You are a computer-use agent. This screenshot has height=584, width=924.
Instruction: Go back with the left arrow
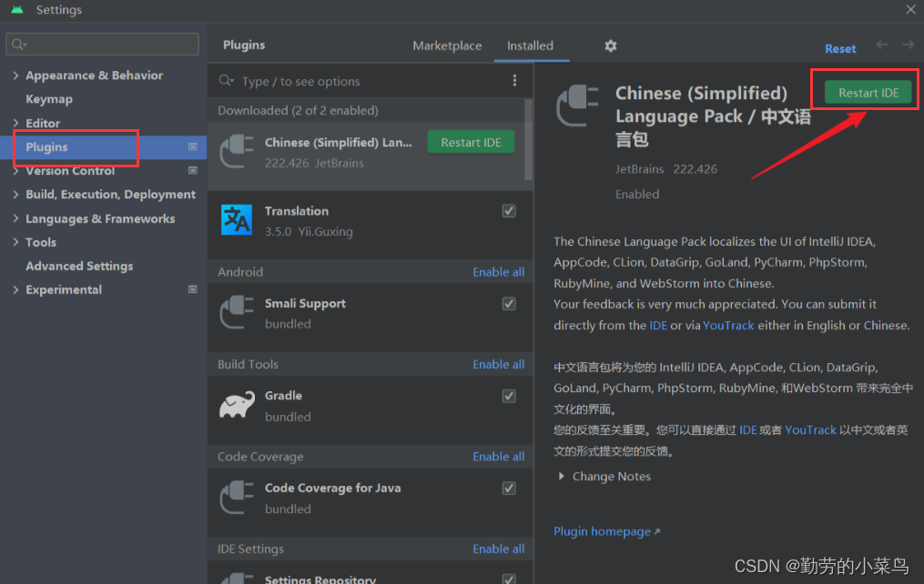pyautogui.click(x=882, y=45)
